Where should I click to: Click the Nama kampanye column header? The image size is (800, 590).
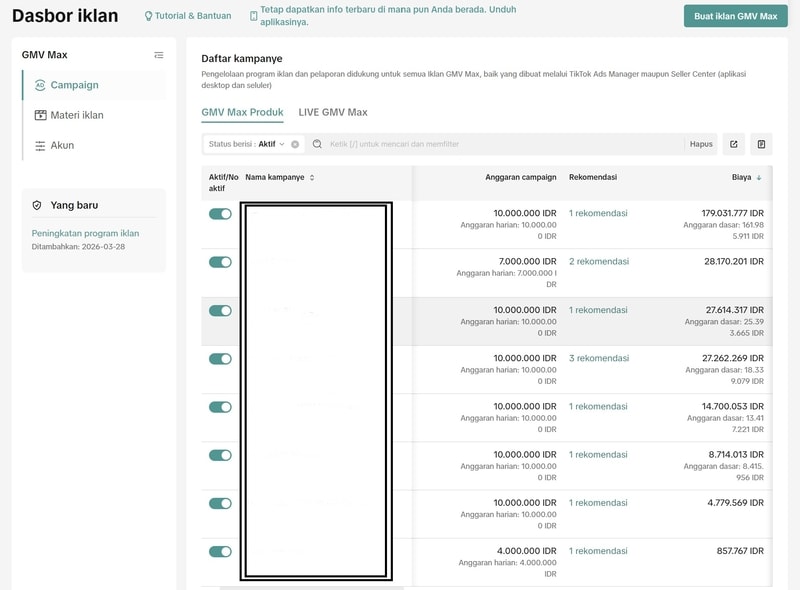(274, 178)
